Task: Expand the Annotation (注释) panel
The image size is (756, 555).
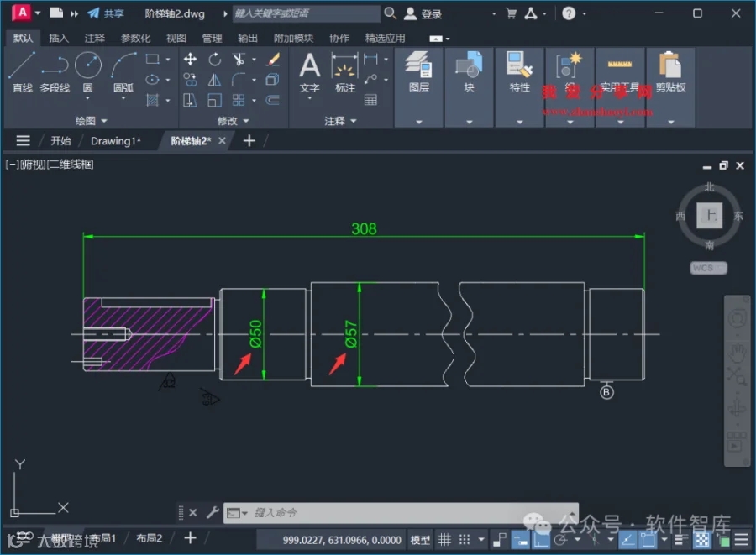Action: tap(340, 121)
